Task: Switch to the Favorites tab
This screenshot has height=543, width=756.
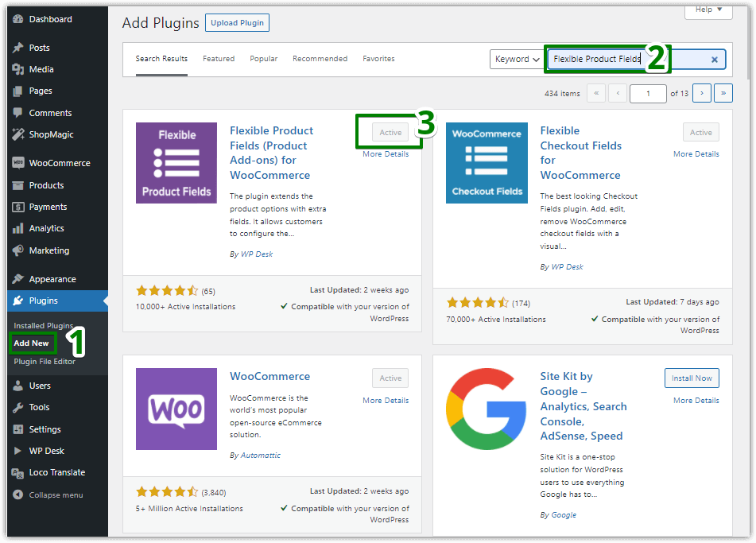Action: pyautogui.click(x=378, y=59)
